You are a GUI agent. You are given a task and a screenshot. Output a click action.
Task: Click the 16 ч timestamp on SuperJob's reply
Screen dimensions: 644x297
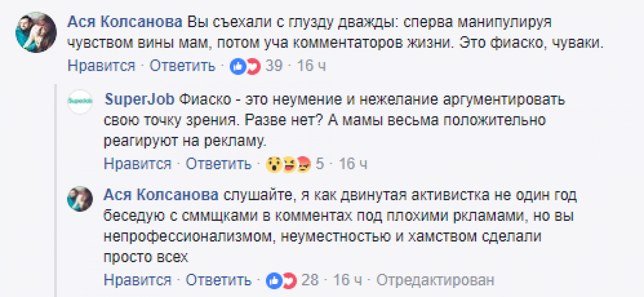[x=353, y=164]
